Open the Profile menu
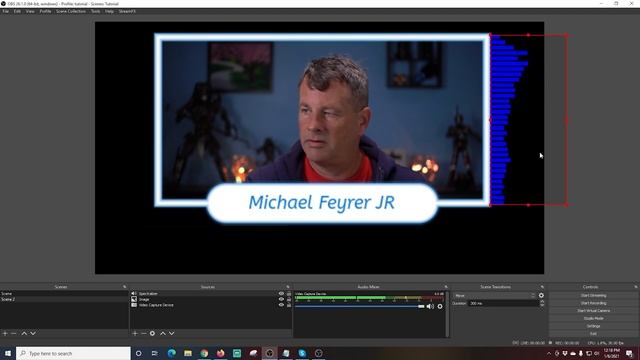 [45, 11]
